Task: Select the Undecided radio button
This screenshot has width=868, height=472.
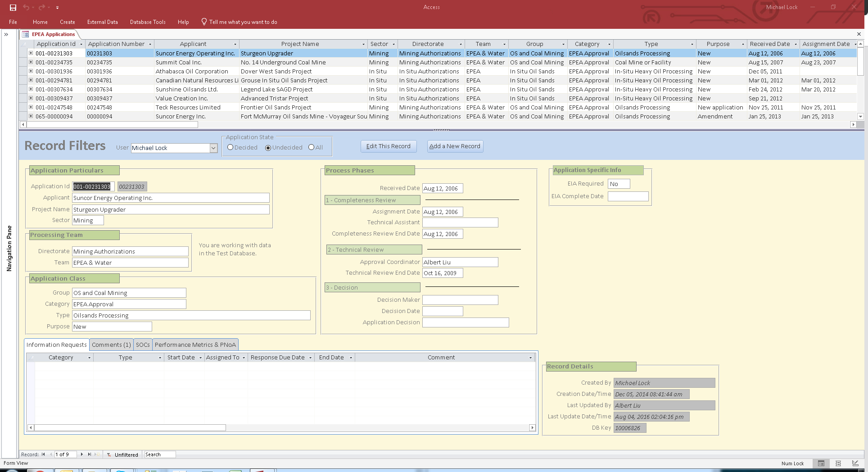Action: pyautogui.click(x=268, y=148)
